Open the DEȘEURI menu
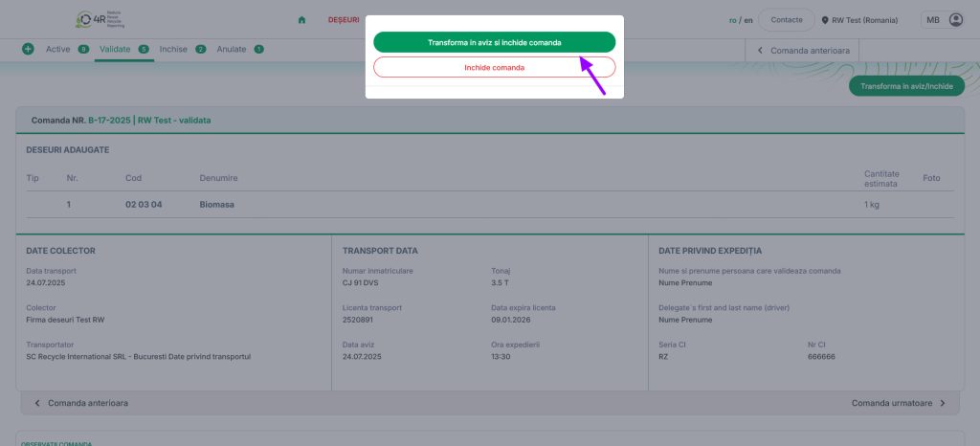Screen dimensions: 980x446 pos(344,19)
